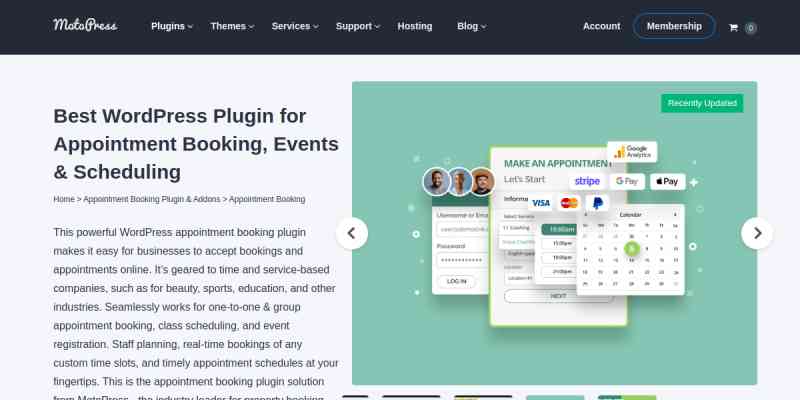The image size is (800, 400).
Task: Expand the Support menu
Action: pyautogui.click(x=358, y=26)
